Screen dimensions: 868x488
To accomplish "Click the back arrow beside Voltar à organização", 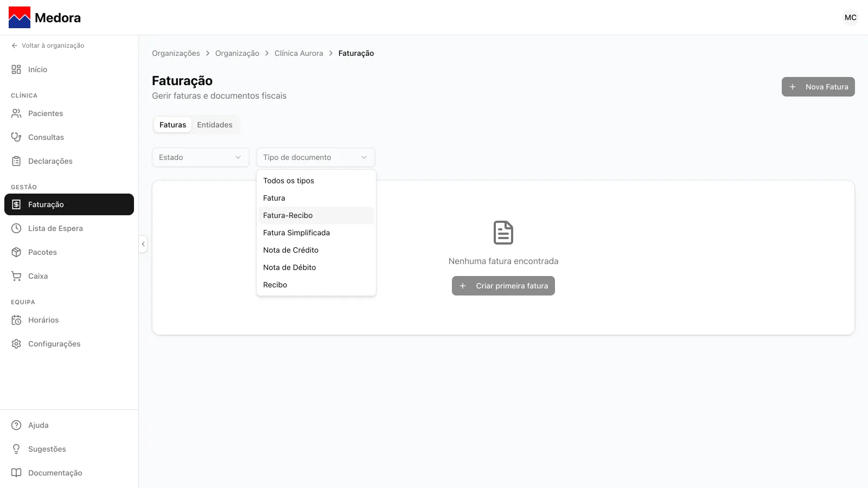I will pyautogui.click(x=15, y=46).
